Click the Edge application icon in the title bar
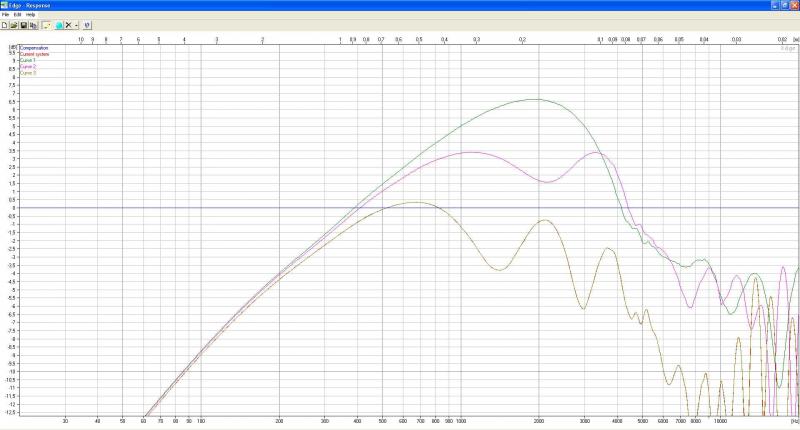 (5, 5)
